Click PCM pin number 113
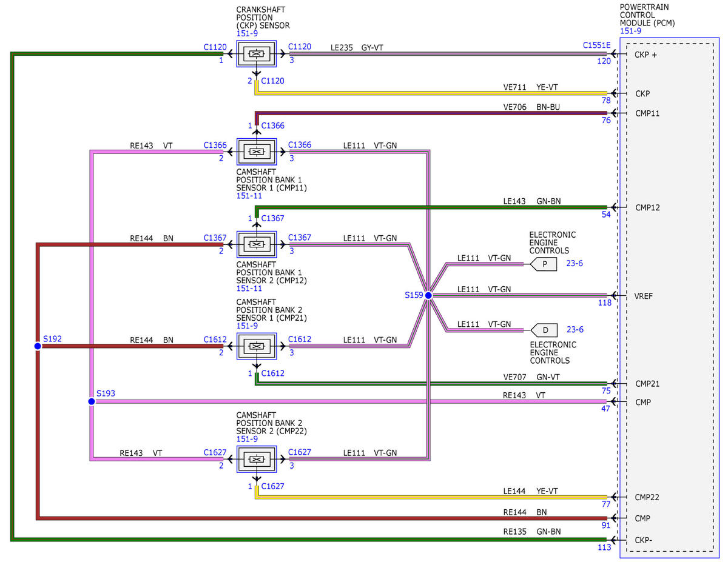The image size is (728, 562). pos(604,548)
